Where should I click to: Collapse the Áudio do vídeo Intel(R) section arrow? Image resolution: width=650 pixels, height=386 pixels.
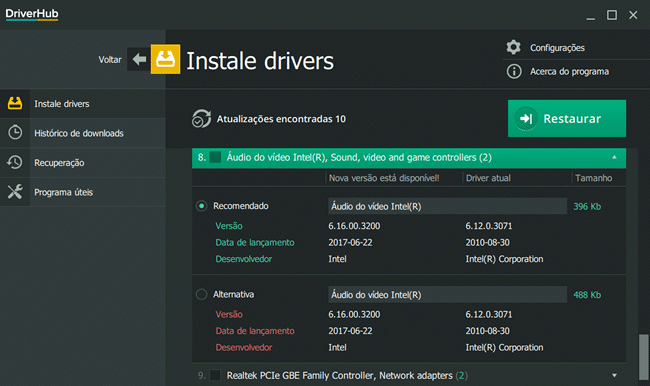point(614,158)
